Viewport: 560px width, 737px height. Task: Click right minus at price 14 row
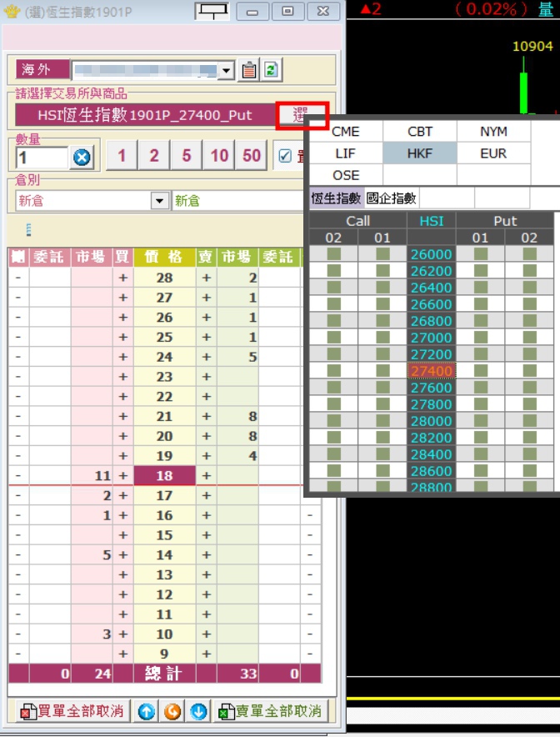(310, 554)
